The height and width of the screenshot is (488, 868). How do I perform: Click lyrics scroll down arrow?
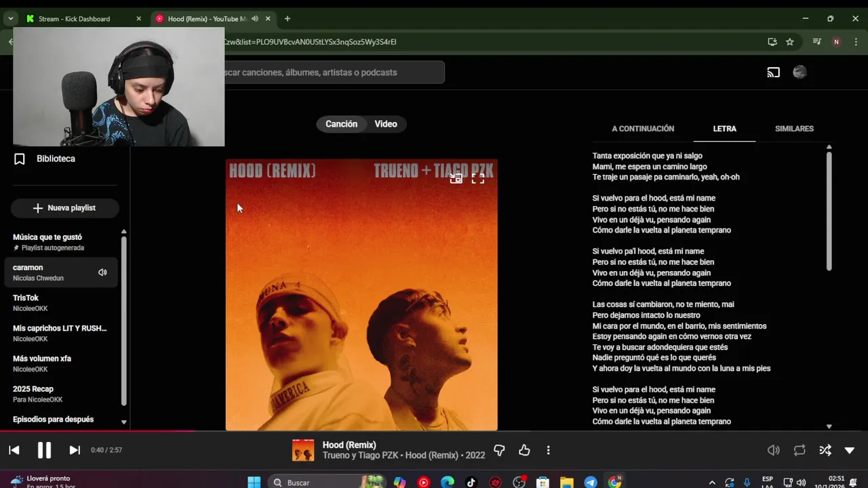[x=829, y=427]
